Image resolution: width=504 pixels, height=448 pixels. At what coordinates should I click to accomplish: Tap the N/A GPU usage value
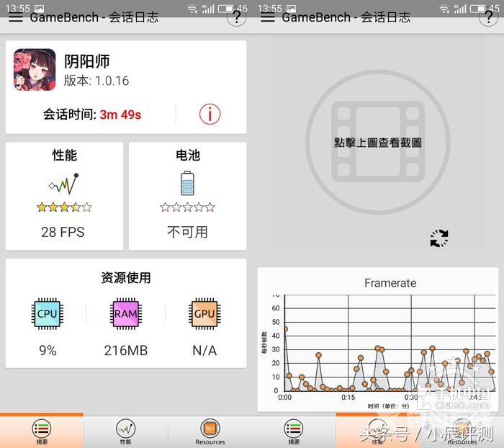204,350
